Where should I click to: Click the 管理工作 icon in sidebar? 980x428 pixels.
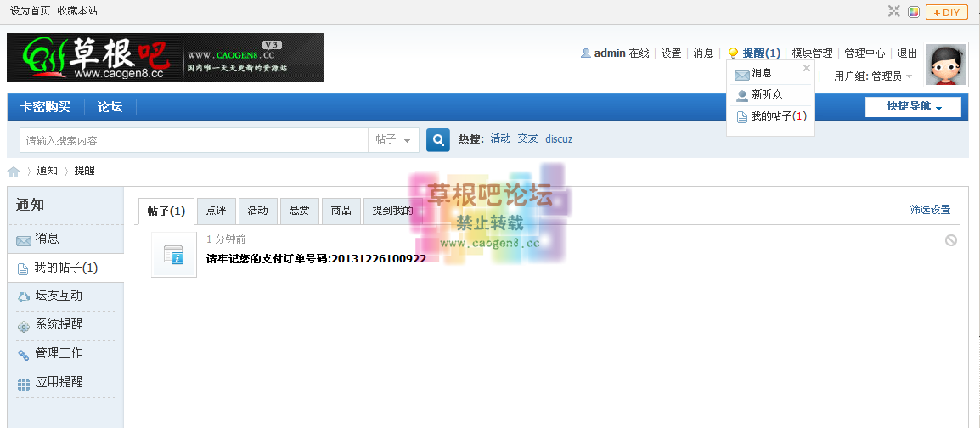[x=23, y=355]
